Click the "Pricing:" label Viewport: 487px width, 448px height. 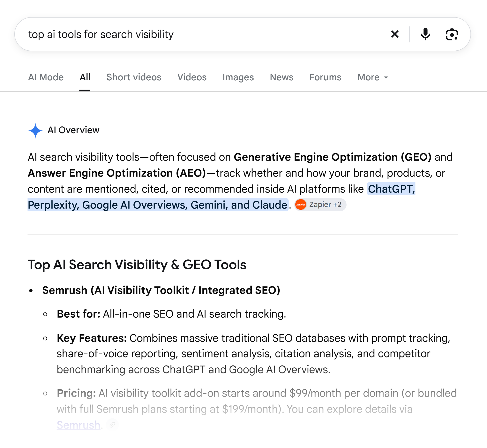(76, 393)
